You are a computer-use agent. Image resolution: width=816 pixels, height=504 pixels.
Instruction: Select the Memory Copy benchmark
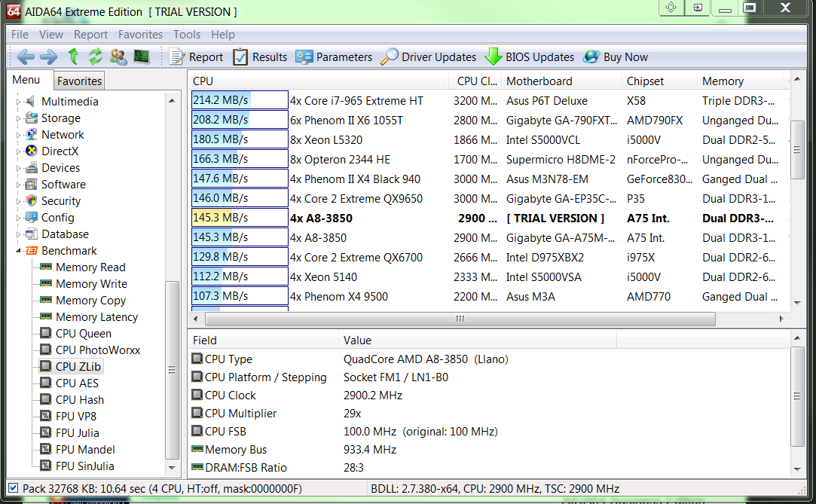(x=90, y=301)
